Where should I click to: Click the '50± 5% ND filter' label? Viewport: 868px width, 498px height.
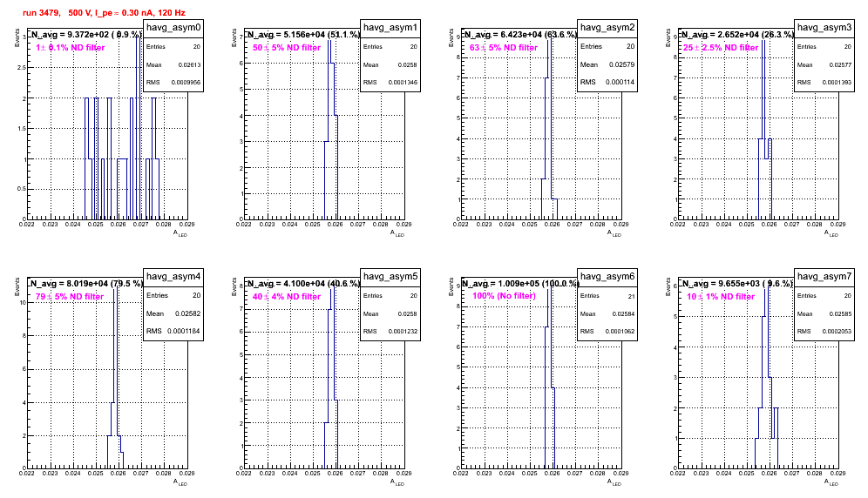click(x=287, y=48)
